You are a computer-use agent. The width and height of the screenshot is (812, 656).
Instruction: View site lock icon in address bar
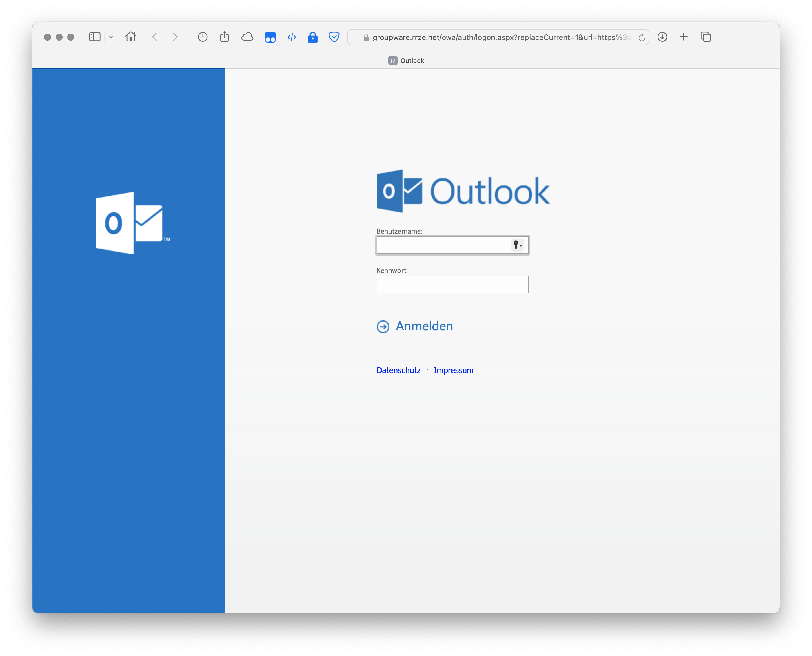365,37
